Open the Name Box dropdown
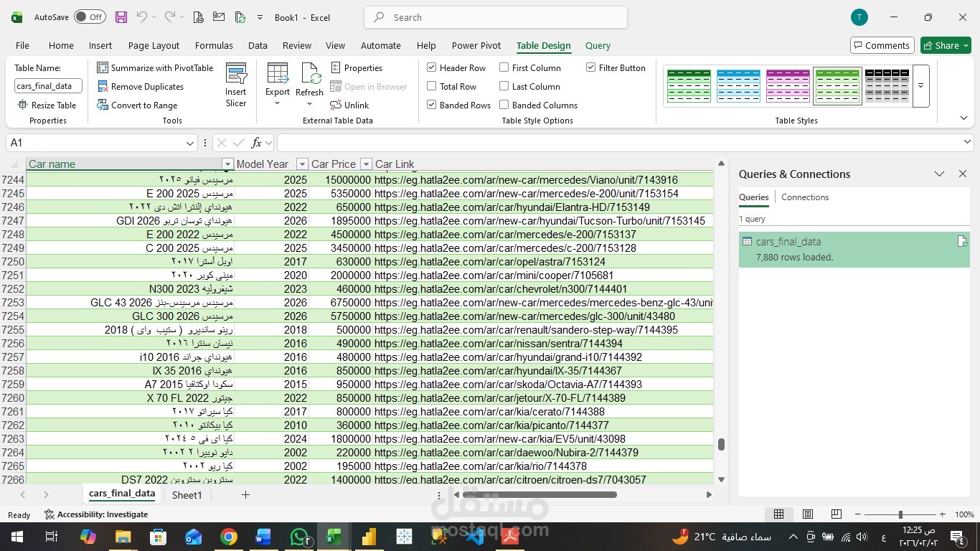The width and height of the screenshot is (980, 551). (x=190, y=143)
